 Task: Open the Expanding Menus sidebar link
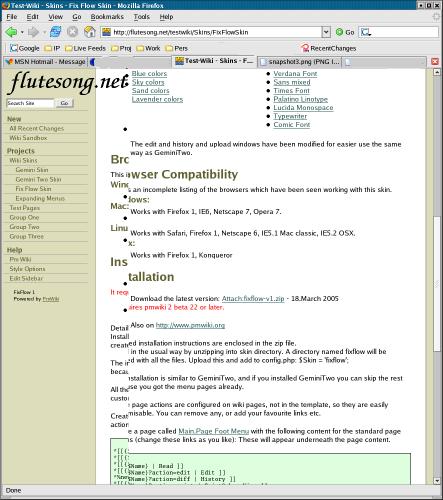[x=40, y=198]
